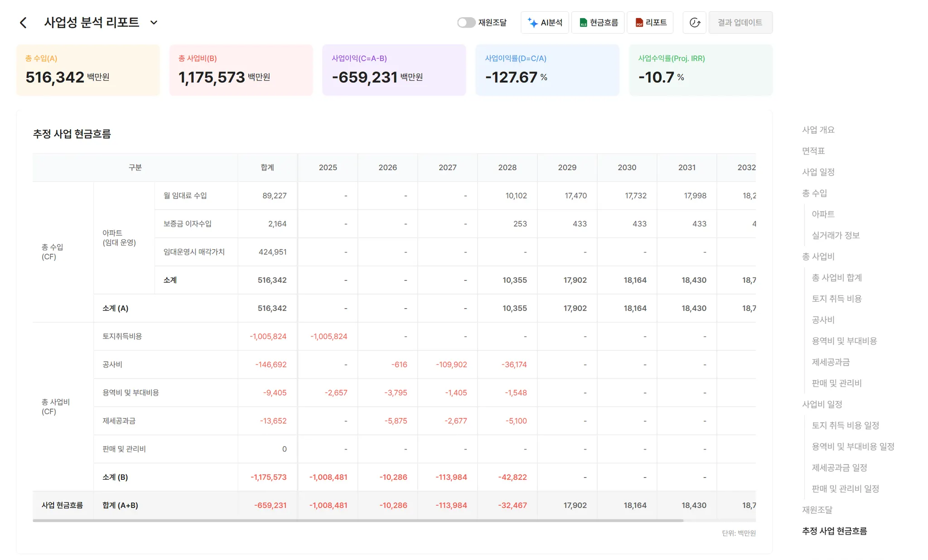
Task: Click the 총 사업비(B) summary card
Action: pyautogui.click(x=241, y=70)
